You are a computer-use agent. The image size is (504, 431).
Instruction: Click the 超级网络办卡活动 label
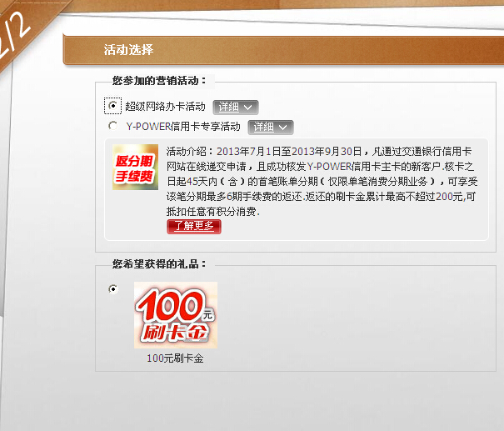click(165, 107)
